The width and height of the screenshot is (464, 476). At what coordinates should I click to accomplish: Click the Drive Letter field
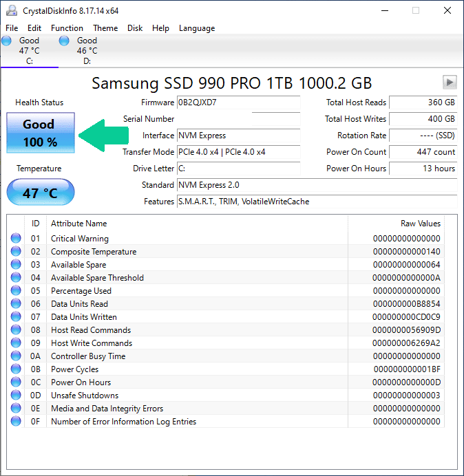(238, 168)
